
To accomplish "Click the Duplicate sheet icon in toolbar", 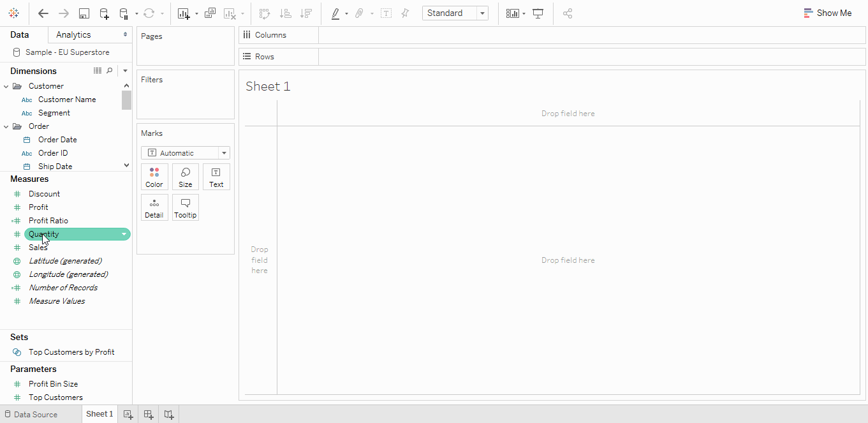I will (x=210, y=13).
